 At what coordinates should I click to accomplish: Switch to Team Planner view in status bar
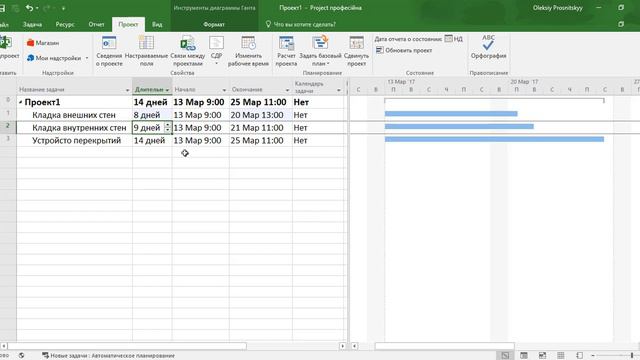coord(542,356)
